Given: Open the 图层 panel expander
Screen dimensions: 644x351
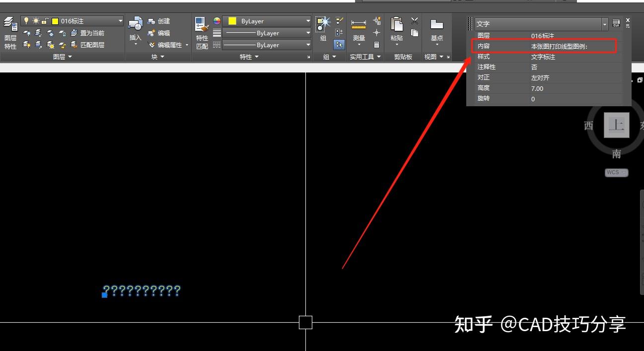Looking at the screenshot, I should (x=70, y=56).
